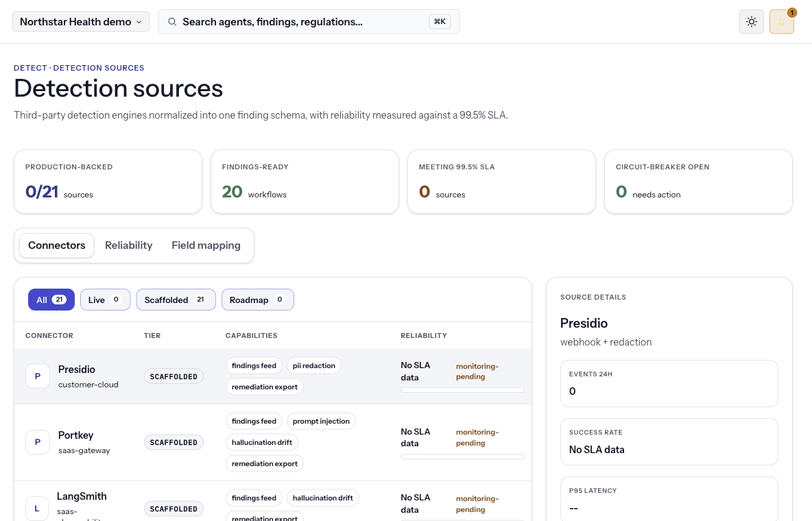The image size is (812, 521).
Task: Select the Presidio connector name
Action: click(x=77, y=369)
